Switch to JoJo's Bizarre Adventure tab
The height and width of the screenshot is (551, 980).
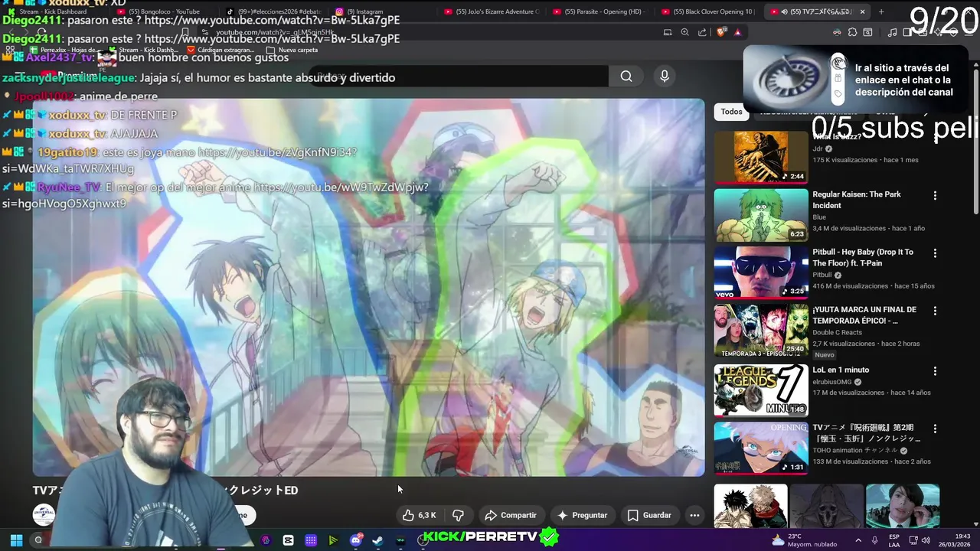point(492,11)
